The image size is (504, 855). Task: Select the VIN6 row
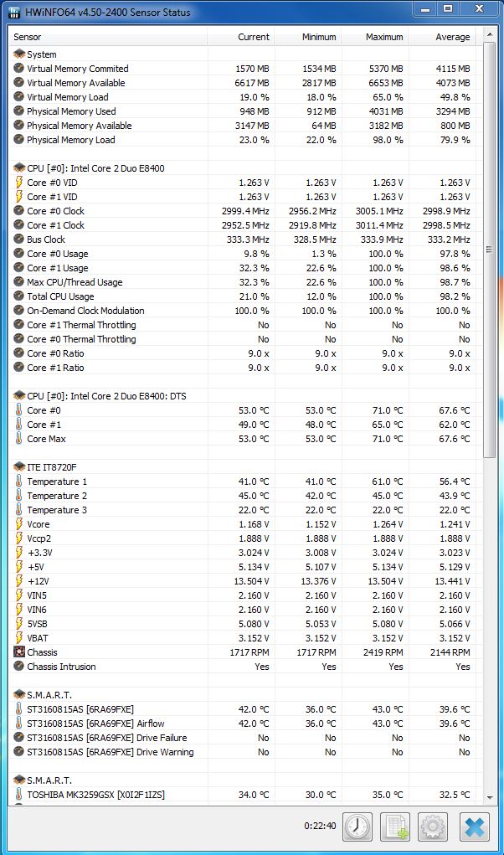(243, 610)
